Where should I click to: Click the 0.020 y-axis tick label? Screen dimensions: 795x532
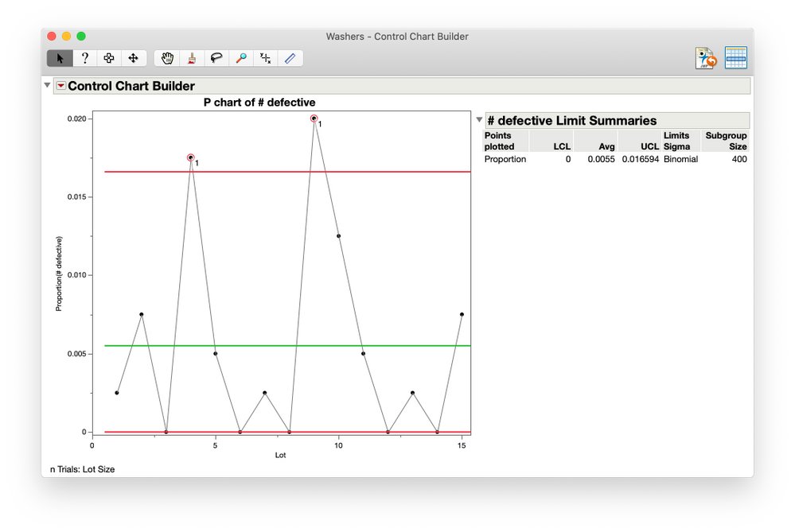(x=77, y=118)
